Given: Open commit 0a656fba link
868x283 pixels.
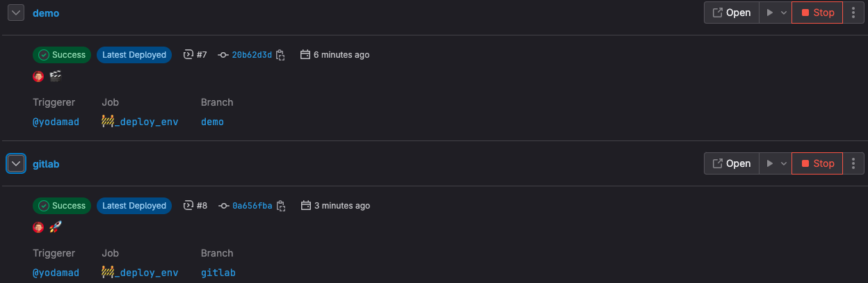Looking at the screenshot, I should click(252, 206).
